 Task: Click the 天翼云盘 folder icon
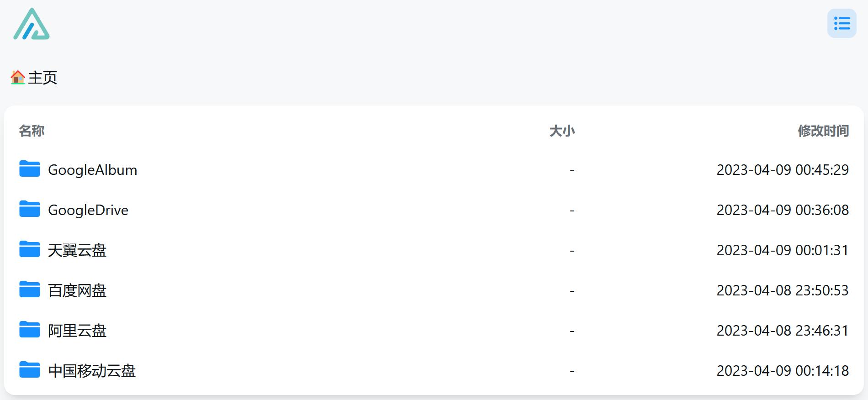point(30,249)
